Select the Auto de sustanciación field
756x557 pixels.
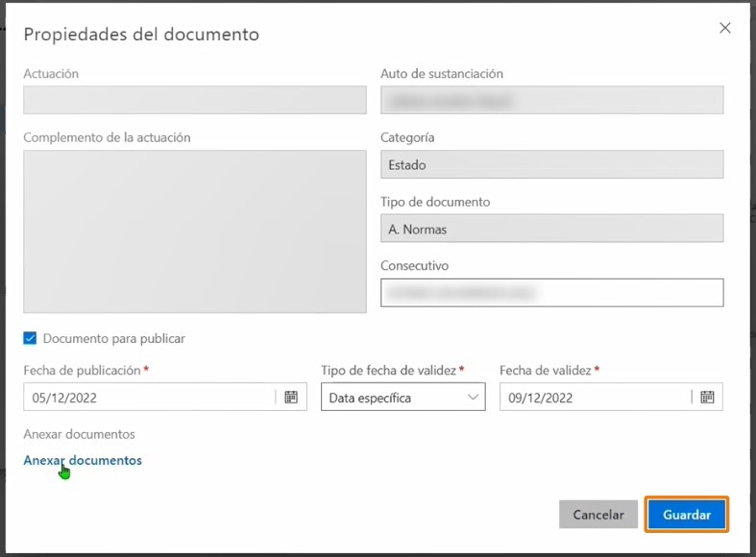[551, 100]
